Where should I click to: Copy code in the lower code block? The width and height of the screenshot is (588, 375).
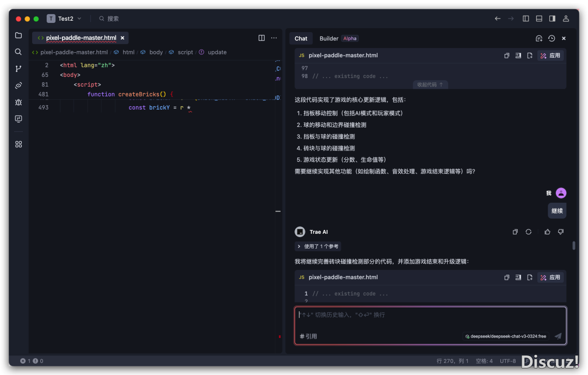(x=507, y=277)
